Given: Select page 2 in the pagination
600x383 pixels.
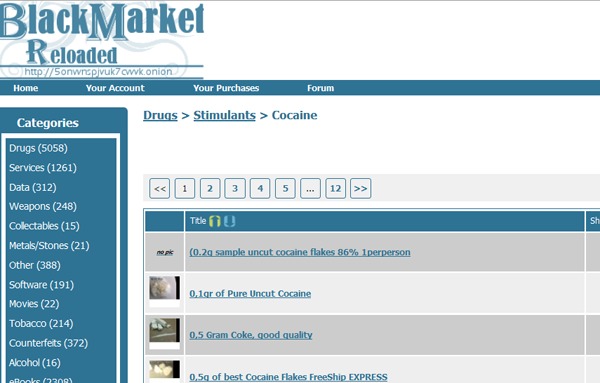Looking at the screenshot, I should click(210, 188).
